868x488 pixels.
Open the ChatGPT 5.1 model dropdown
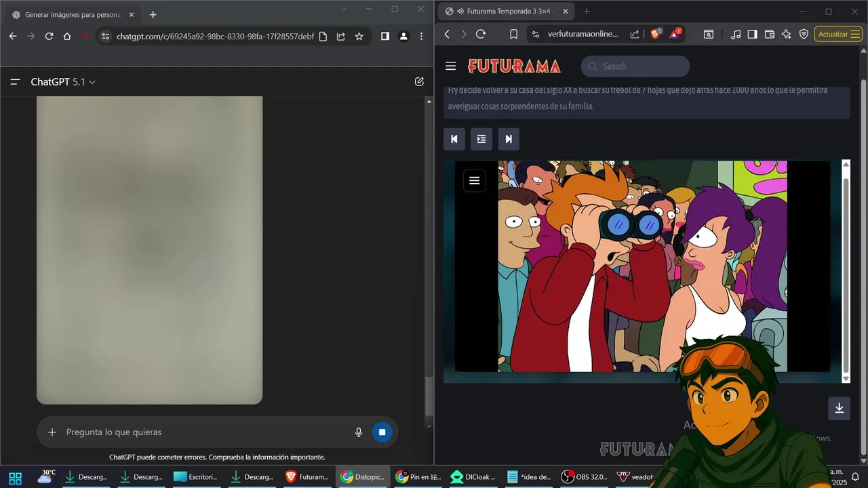[63, 82]
